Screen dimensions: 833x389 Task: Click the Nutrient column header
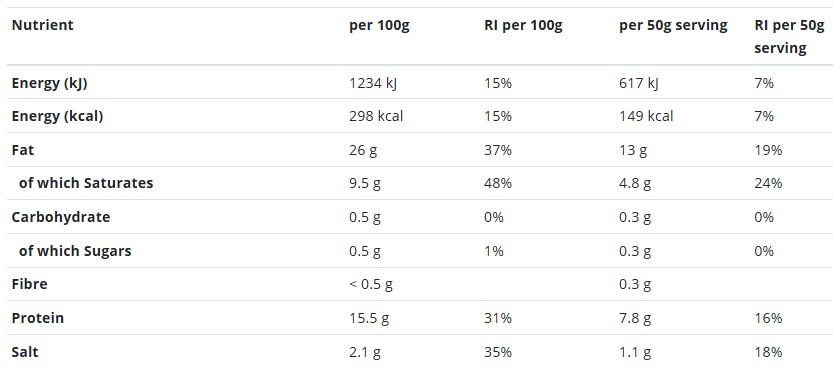pyautogui.click(x=42, y=25)
